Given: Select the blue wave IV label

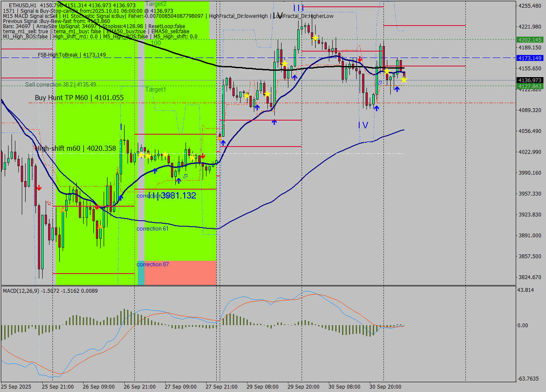Looking at the screenshot, I should 363,125.
